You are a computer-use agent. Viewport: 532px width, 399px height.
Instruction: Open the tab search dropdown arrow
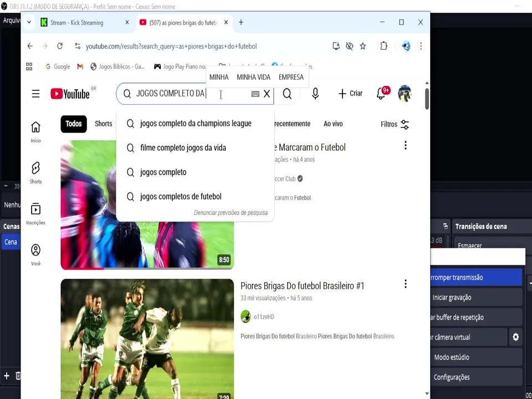pos(29,22)
